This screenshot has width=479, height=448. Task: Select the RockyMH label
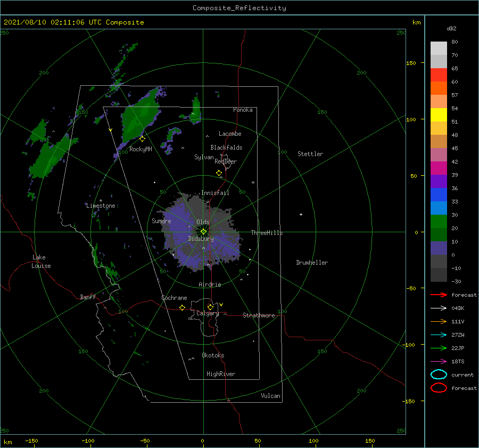point(141,149)
